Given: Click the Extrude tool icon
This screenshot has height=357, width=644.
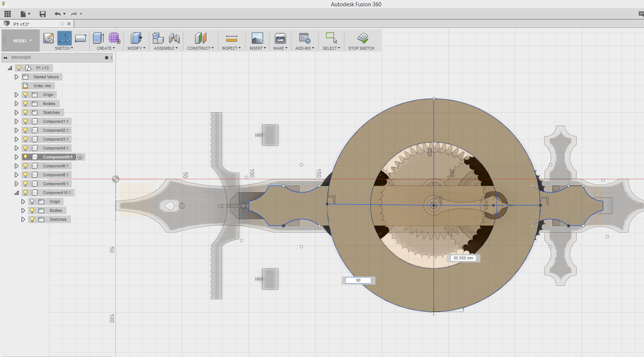Looking at the screenshot, I should click(x=98, y=38).
